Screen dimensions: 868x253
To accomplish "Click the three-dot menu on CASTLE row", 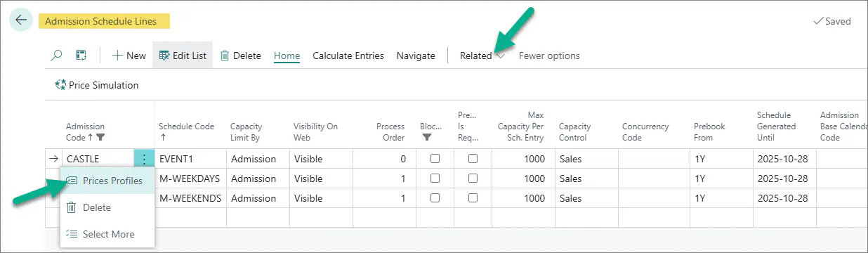I will click(x=144, y=159).
